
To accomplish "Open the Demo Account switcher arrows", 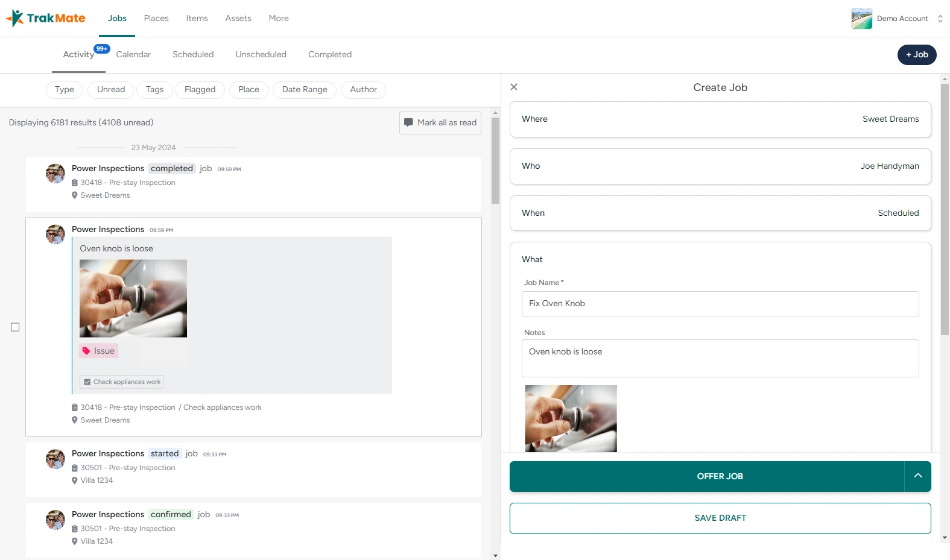I will click(x=940, y=19).
